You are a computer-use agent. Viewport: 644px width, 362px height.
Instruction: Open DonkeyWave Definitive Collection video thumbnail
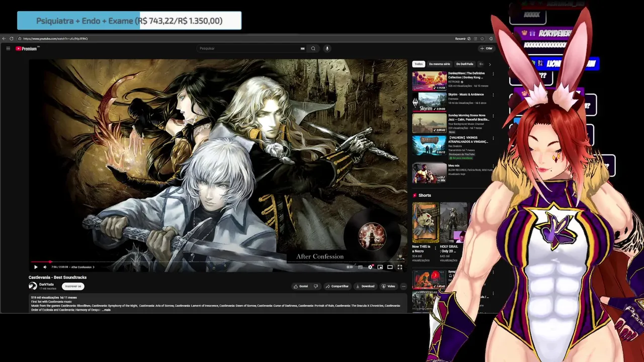tap(429, 81)
